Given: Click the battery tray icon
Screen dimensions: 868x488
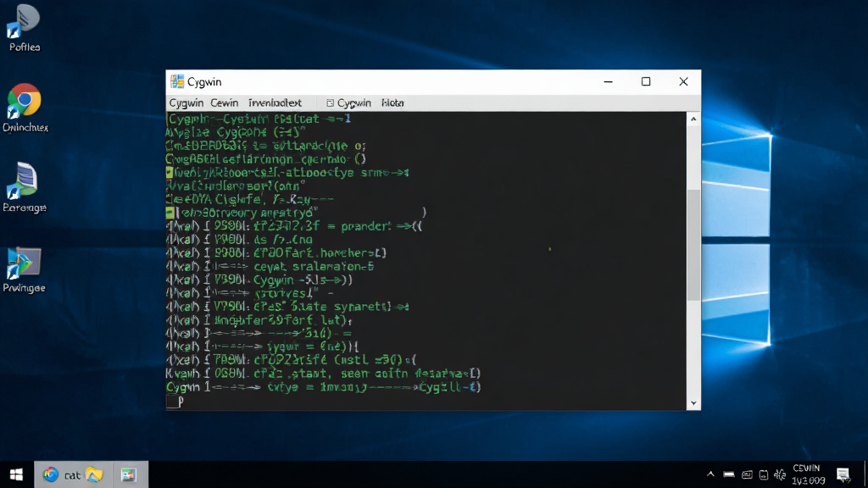Looking at the screenshot, I should (x=729, y=474).
